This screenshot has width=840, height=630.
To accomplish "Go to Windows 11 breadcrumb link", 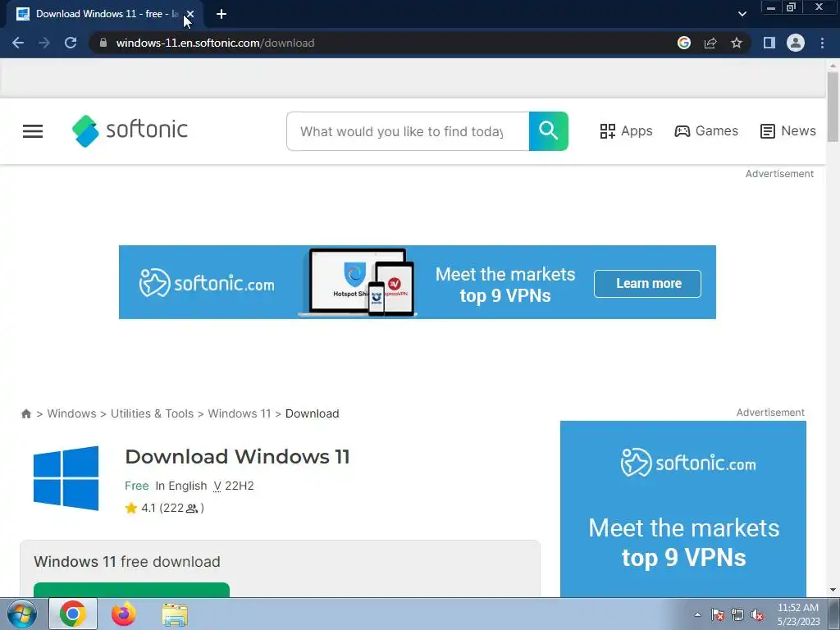I will tap(240, 413).
